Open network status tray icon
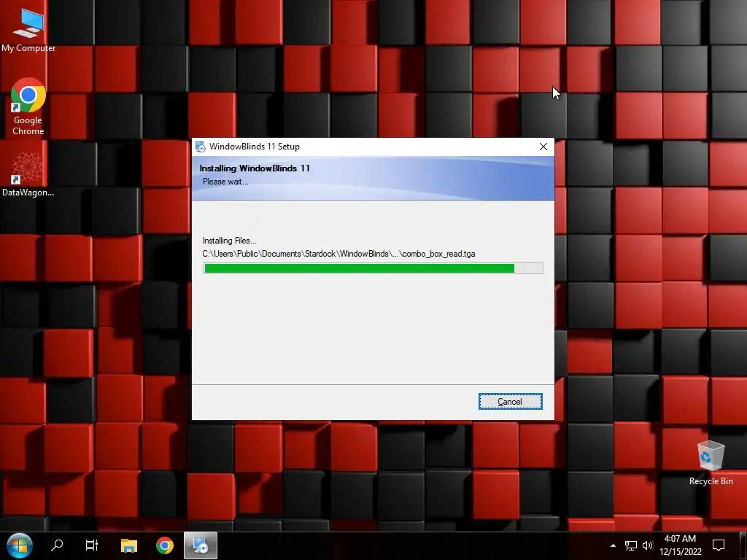This screenshot has height=560, width=747. [x=631, y=545]
